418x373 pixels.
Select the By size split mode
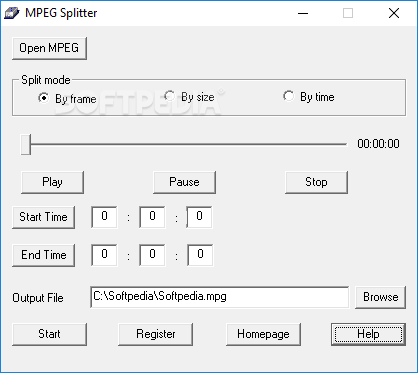pos(189,97)
